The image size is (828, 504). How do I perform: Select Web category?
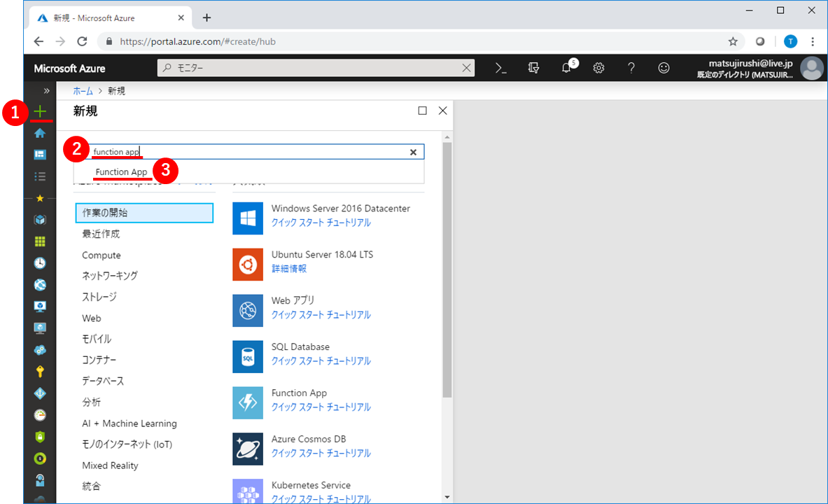coord(92,318)
